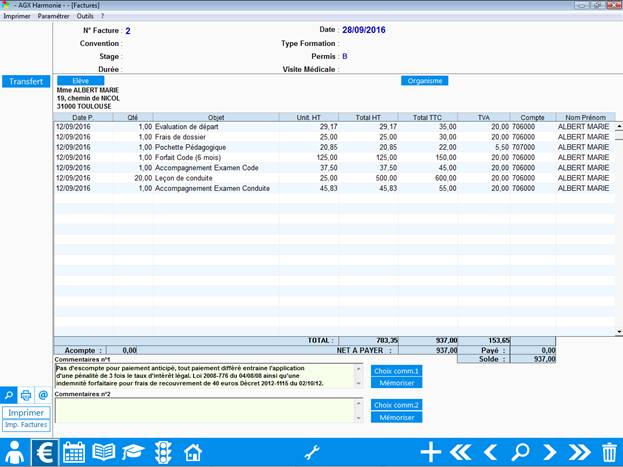
Task: Click scroll down arrow in Commentaires n°1
Action: (x=358, y=384)
